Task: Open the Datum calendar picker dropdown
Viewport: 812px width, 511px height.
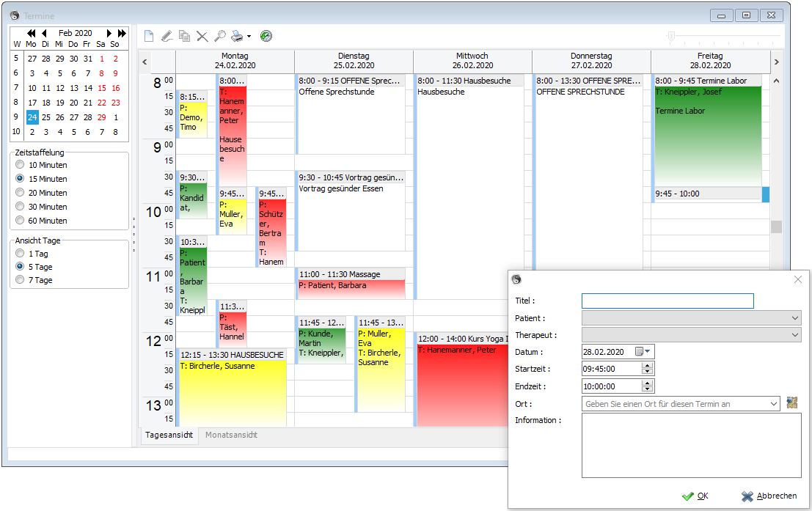Action: point(643,351)
